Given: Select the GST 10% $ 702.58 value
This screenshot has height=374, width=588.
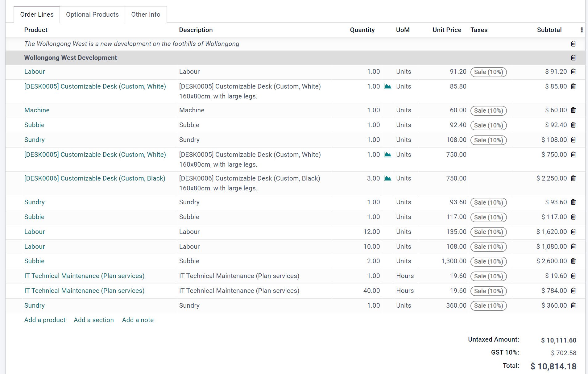Looking at the screenshot, I should (564, 353).
